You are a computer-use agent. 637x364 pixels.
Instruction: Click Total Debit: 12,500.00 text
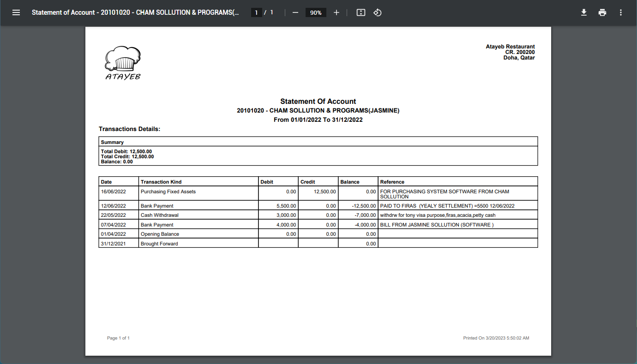pyautogui.click(x=126, y=151)
